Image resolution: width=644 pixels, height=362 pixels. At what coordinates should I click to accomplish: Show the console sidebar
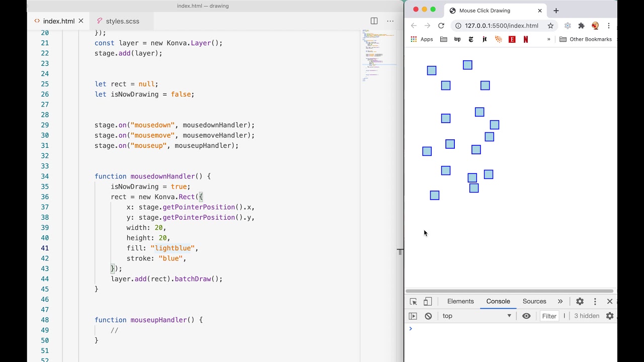pyautogui.click(x=413, y=316)
